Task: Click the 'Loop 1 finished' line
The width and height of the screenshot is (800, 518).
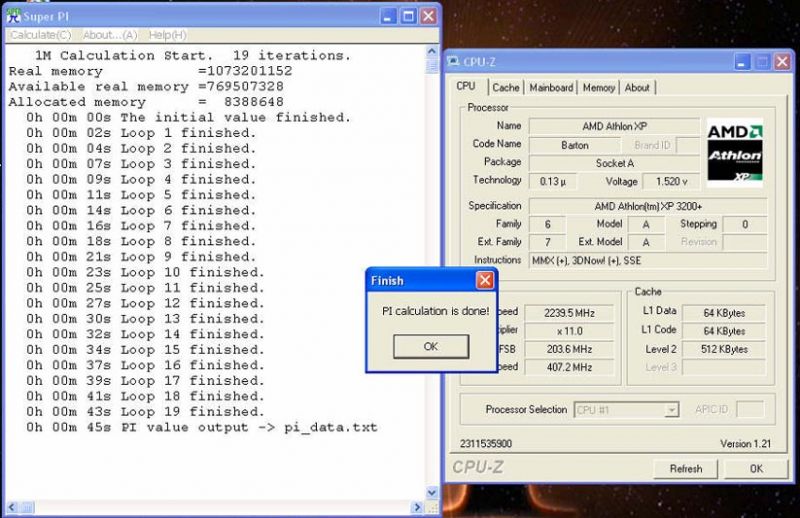Action: pos(141,133)
